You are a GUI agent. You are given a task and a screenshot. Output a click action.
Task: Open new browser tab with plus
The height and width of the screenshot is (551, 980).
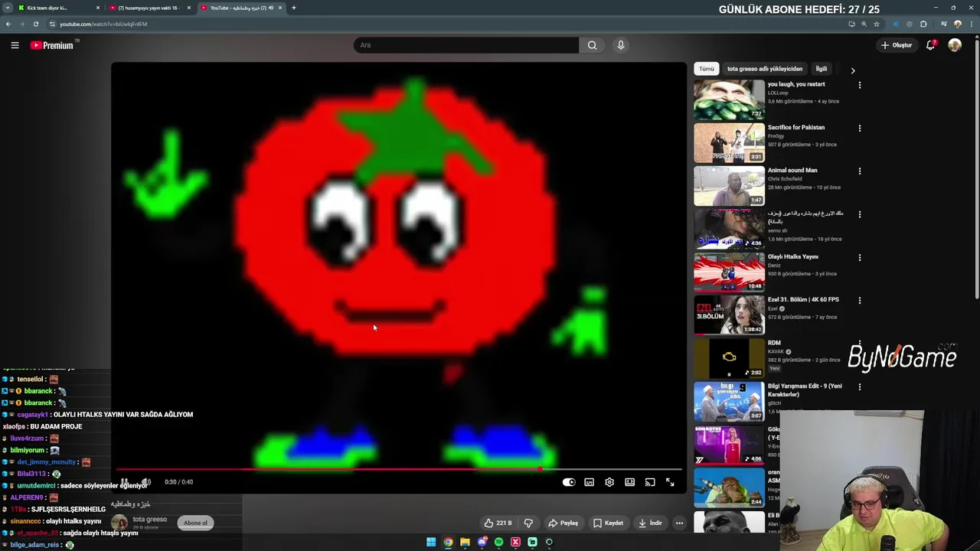(293, 8)
